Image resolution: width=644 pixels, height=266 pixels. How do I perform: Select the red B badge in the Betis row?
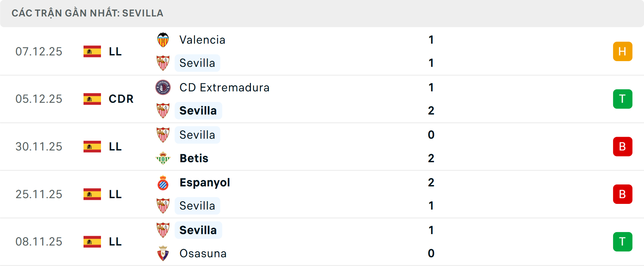point(623,146)
